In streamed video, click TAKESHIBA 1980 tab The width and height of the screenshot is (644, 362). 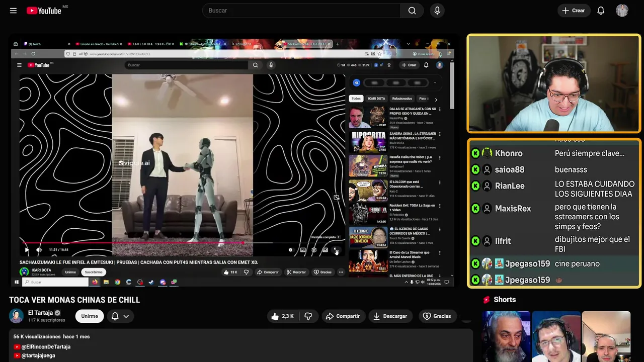(150, 44)
